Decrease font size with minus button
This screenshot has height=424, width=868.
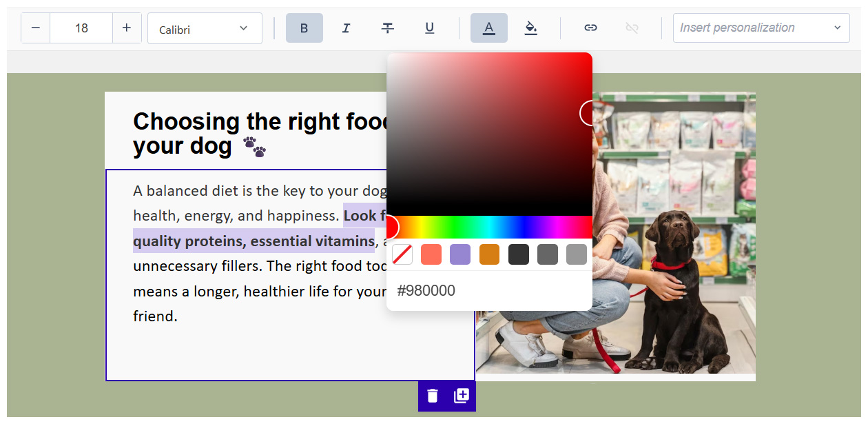[36, 28]
